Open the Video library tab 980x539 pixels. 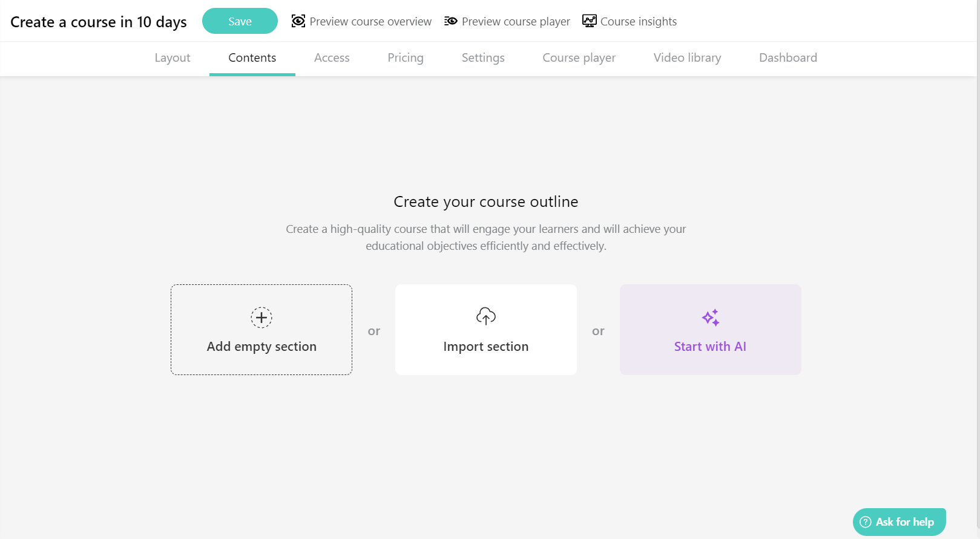(687, 57)
